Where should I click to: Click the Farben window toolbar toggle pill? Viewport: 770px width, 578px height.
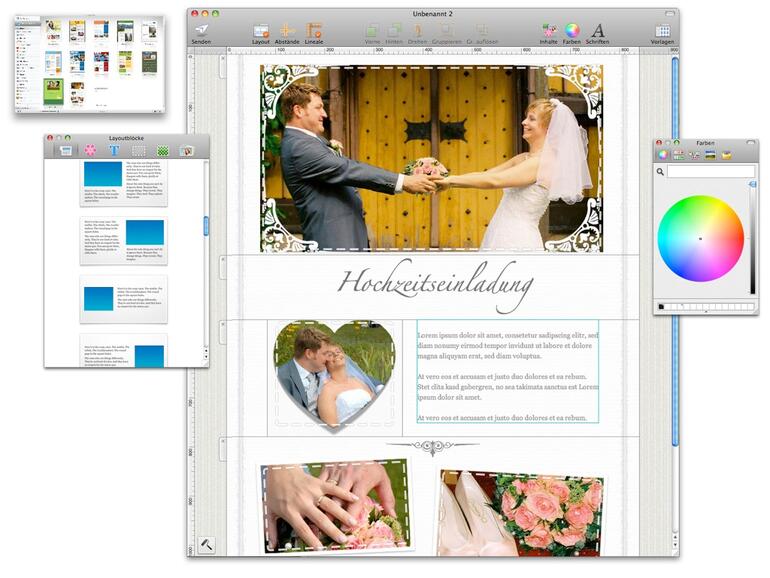coord(752,142)
